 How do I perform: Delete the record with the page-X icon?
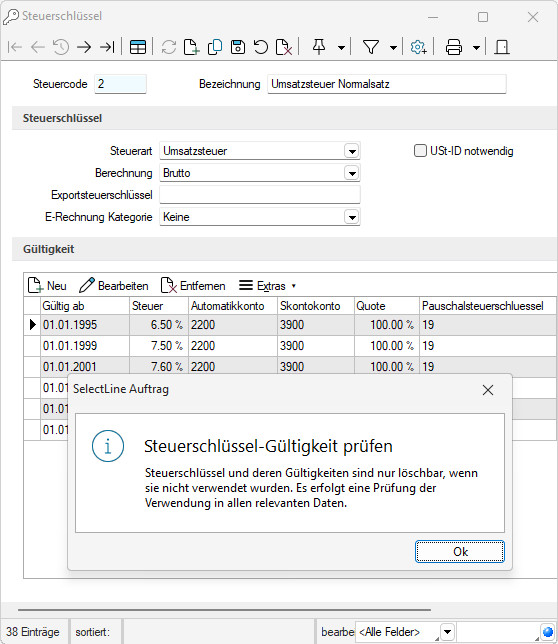284,47
